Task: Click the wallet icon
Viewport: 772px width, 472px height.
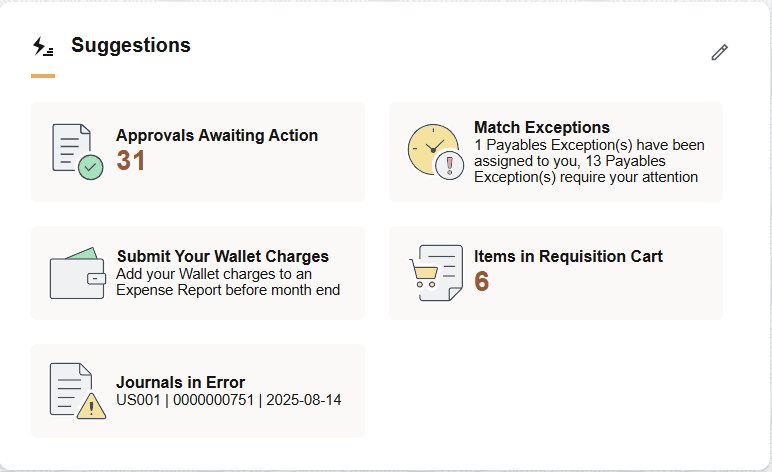Action: point(77,273)
